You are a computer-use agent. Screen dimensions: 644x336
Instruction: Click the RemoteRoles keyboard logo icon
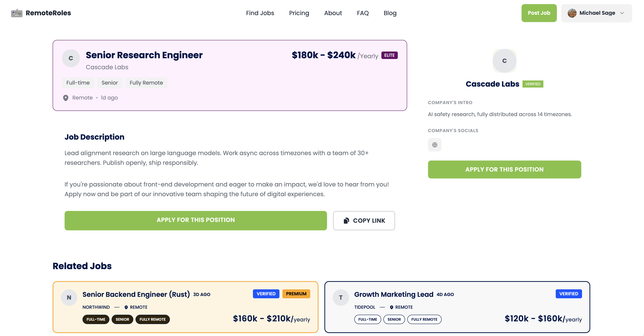click(x=17, y=13)
